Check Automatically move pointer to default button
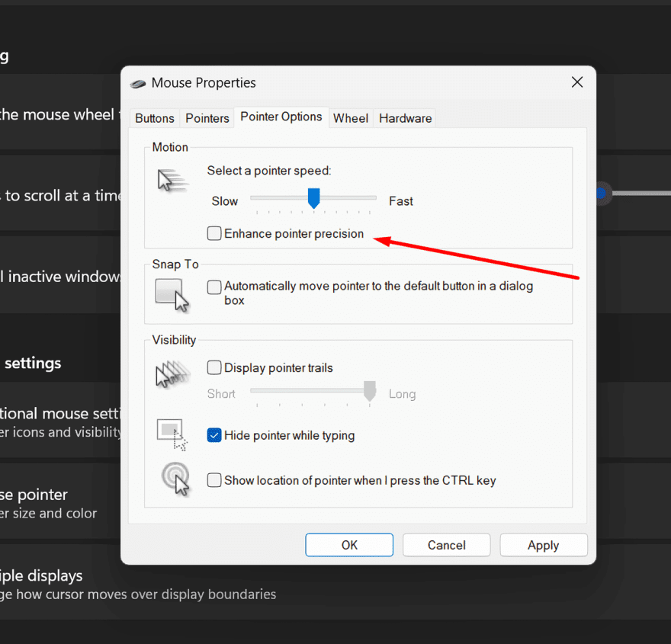 (x=214, y=287)
